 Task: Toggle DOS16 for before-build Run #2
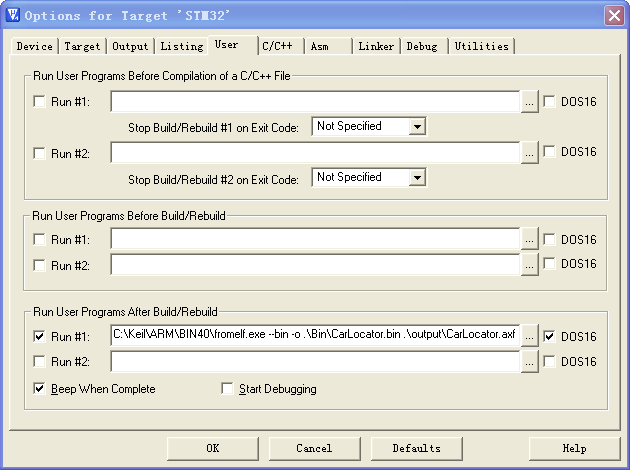pos(549,264)
